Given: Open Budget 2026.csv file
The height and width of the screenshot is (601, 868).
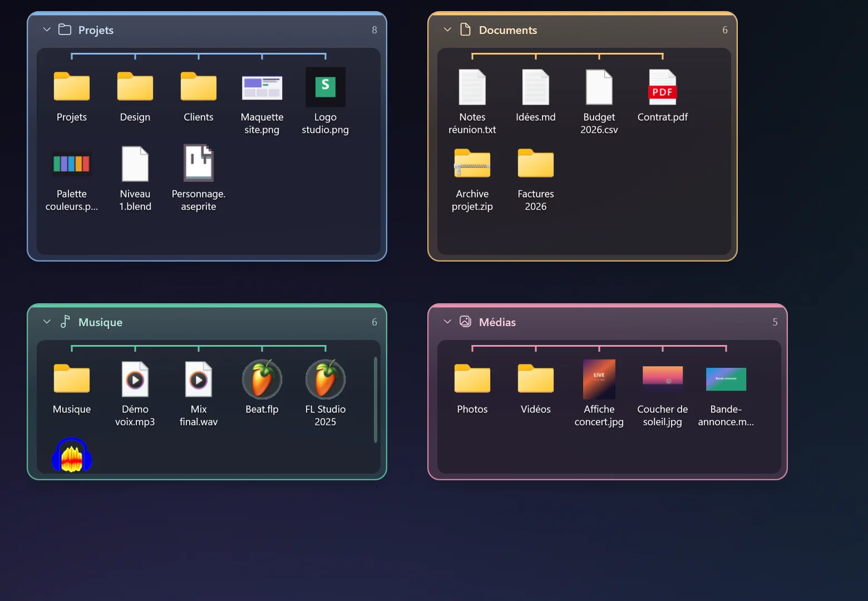Looking at the screenshot, I should click(599, 87).
